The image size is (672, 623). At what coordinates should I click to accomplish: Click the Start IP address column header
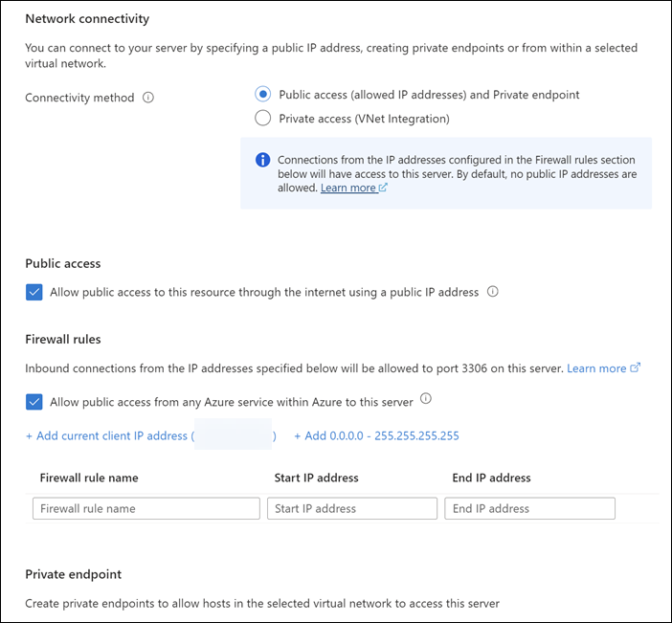click(317, 478)
